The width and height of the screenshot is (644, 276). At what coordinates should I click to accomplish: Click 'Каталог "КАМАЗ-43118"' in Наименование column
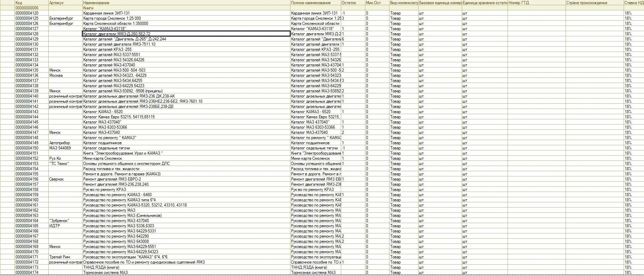click(186, 29)
